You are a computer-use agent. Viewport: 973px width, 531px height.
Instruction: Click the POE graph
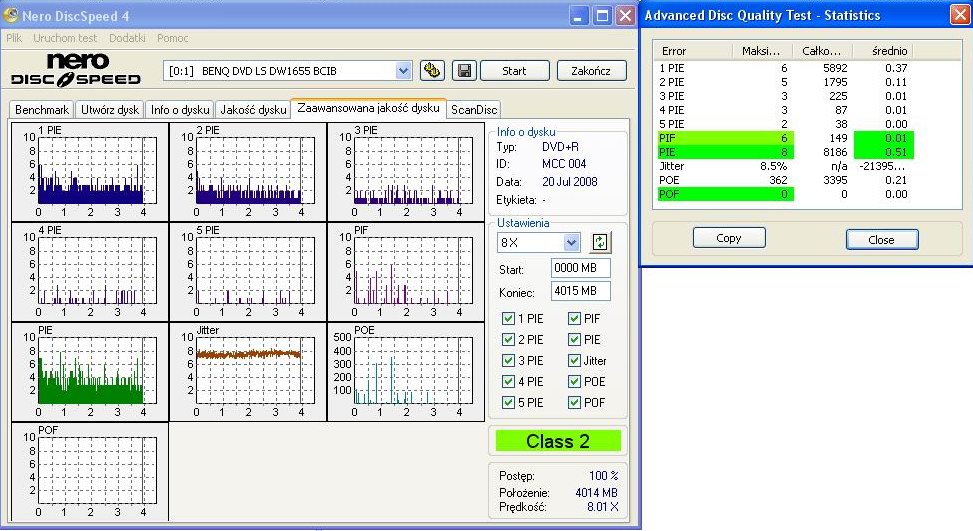(x=406, y=372)
